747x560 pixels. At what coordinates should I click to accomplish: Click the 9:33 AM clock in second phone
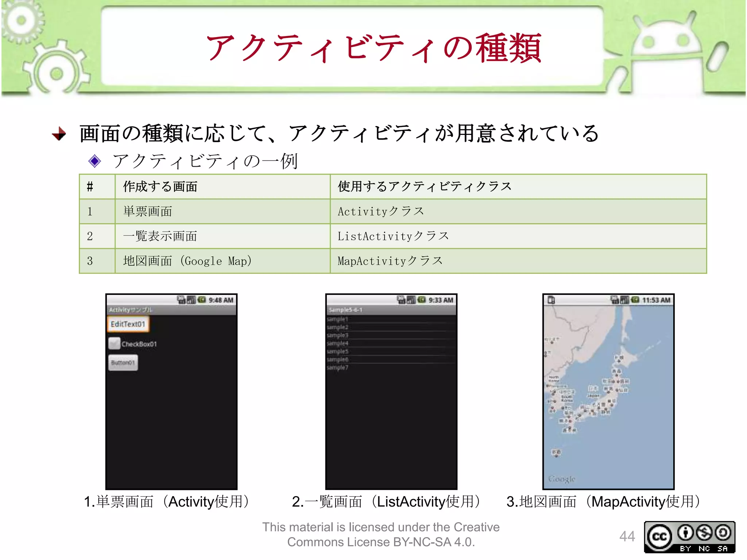click(x=441, y=300)
